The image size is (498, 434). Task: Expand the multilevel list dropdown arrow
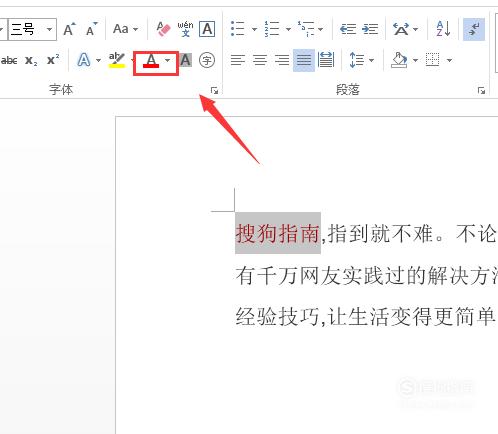click(321, 29)
